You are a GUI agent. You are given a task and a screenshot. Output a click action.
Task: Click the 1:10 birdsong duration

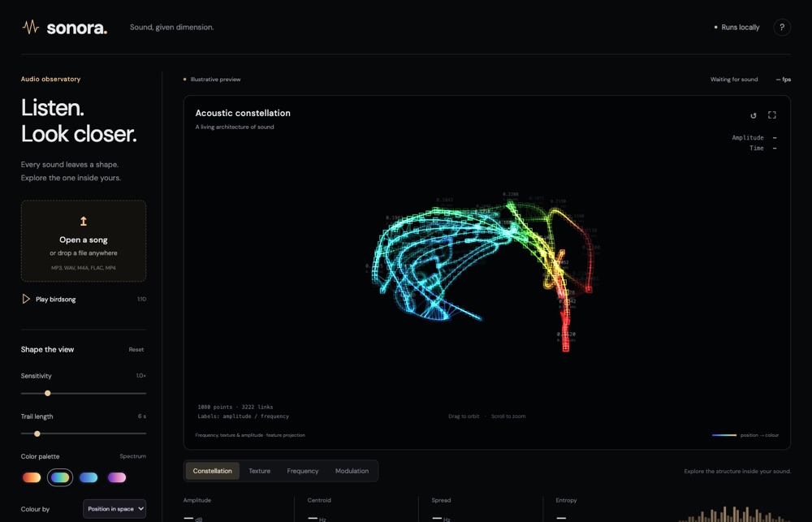click(141, 300)
